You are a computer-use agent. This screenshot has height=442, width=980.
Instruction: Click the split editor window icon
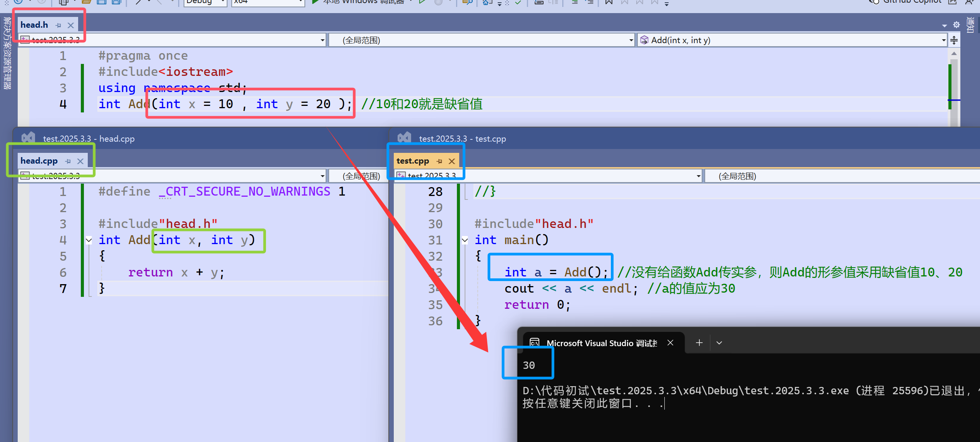click(954, 40)
